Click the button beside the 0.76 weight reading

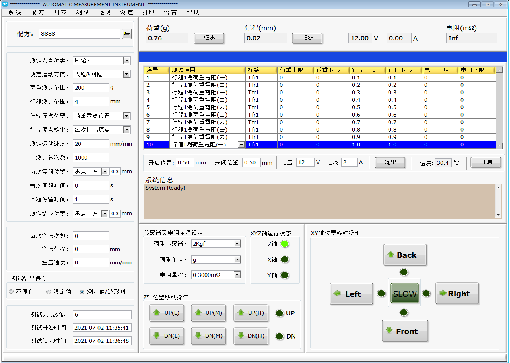click(209, 38)
